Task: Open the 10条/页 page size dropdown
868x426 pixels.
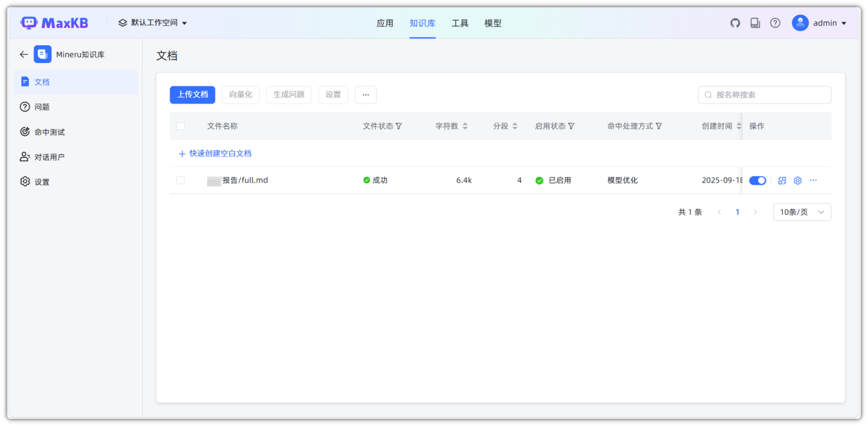Action: 801,212
